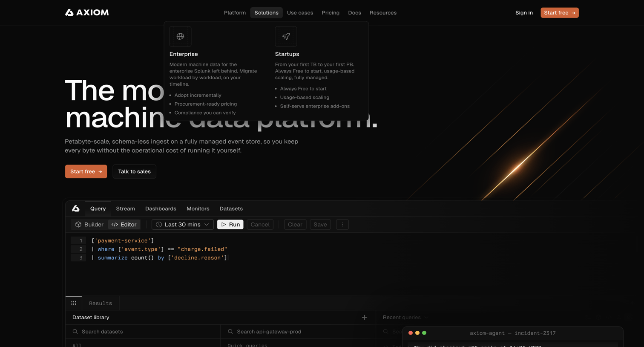This screenshot has height=347, width=644.
Task: Click the Search api-gateway-prod field
Action: tap(298, 332)
